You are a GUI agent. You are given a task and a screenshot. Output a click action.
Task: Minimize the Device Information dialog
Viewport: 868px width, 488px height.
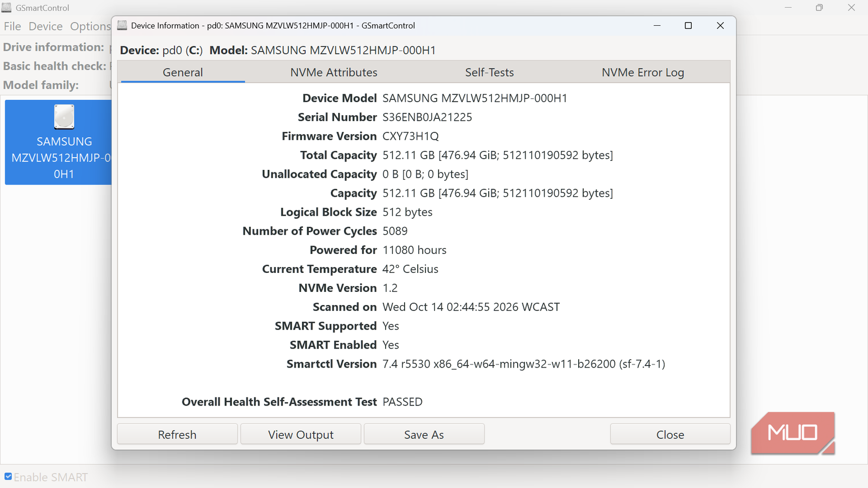657,25
